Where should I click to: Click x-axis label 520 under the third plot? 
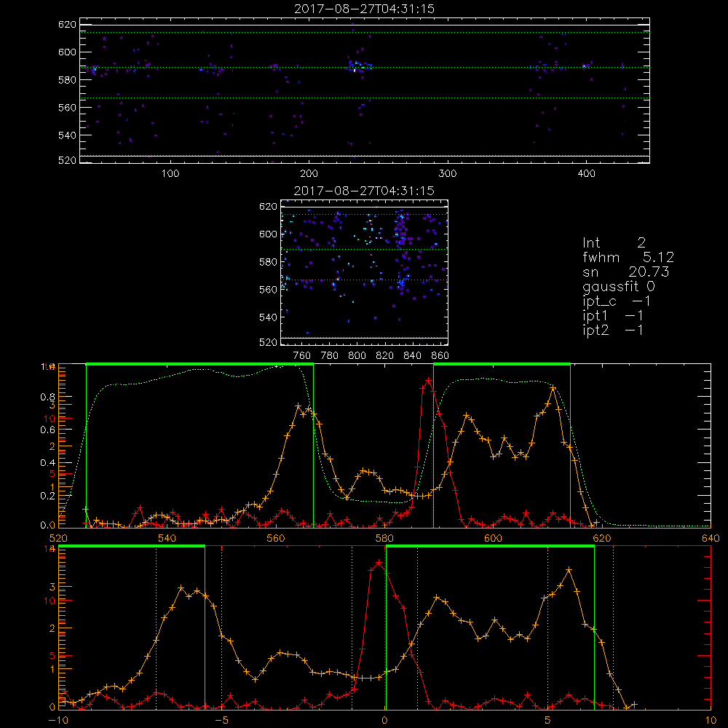[58, 538]
